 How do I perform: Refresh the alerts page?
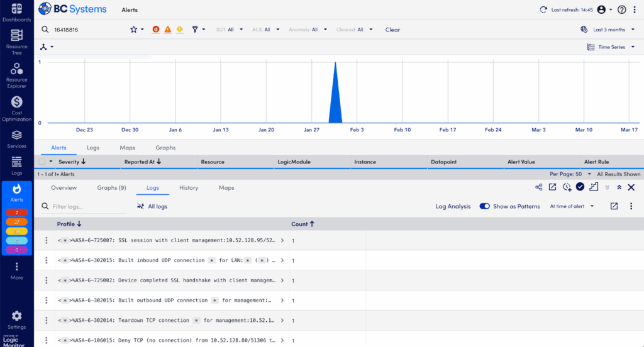point(543,9)
